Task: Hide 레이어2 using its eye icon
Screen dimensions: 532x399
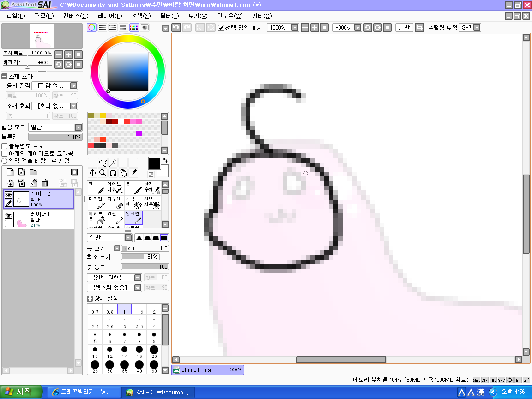Action: coord(8,195)
